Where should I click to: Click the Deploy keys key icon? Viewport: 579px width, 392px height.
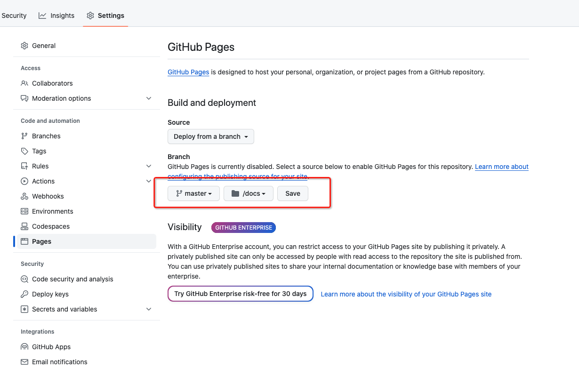tap(24, 294)
